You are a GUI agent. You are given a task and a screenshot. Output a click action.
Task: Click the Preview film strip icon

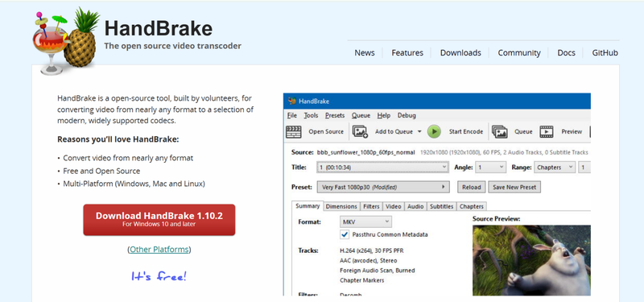547,132
